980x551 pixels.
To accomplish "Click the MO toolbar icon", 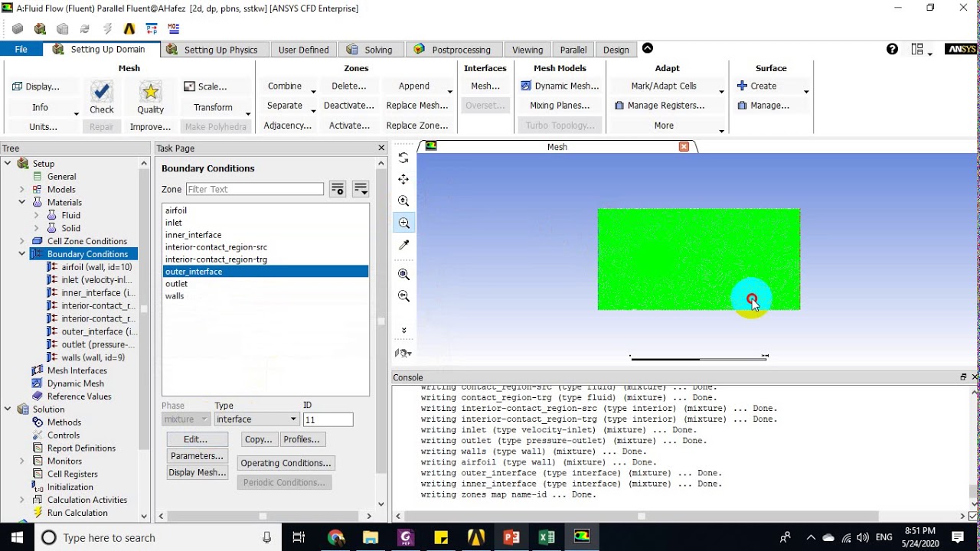I will tap(174, 29).
